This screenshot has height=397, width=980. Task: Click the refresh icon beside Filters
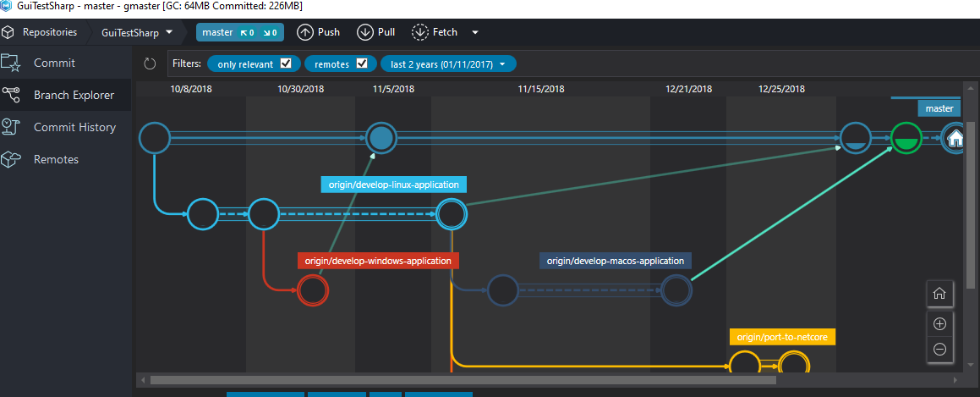[151, 63]
